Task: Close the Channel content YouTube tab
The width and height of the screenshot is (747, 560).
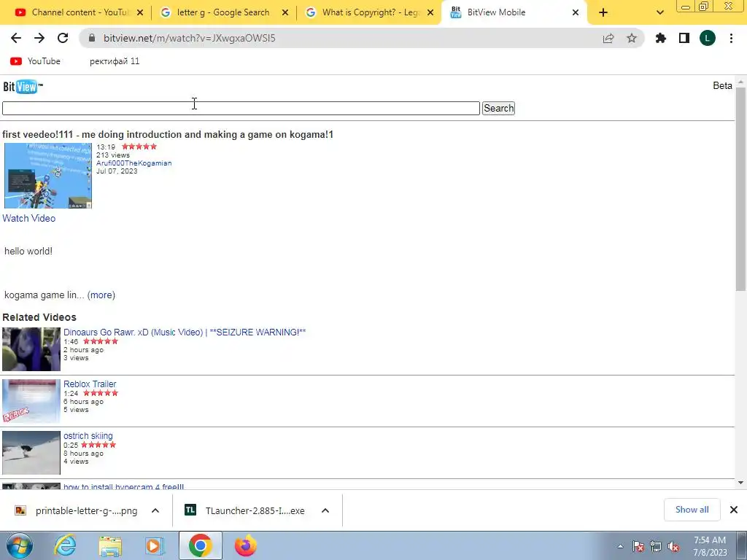Action: tap(140, 13)
